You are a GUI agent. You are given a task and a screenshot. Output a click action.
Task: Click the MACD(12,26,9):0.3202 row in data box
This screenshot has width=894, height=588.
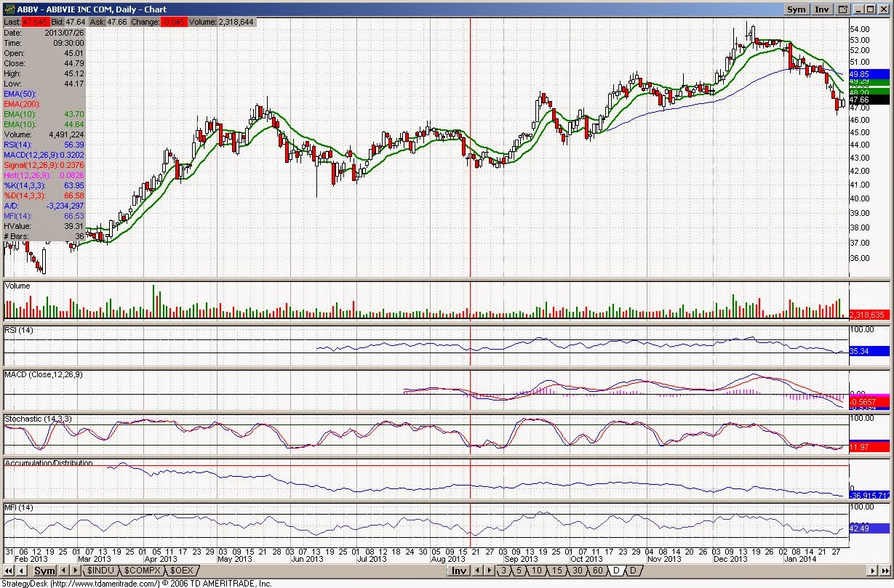tap(44, 155)
